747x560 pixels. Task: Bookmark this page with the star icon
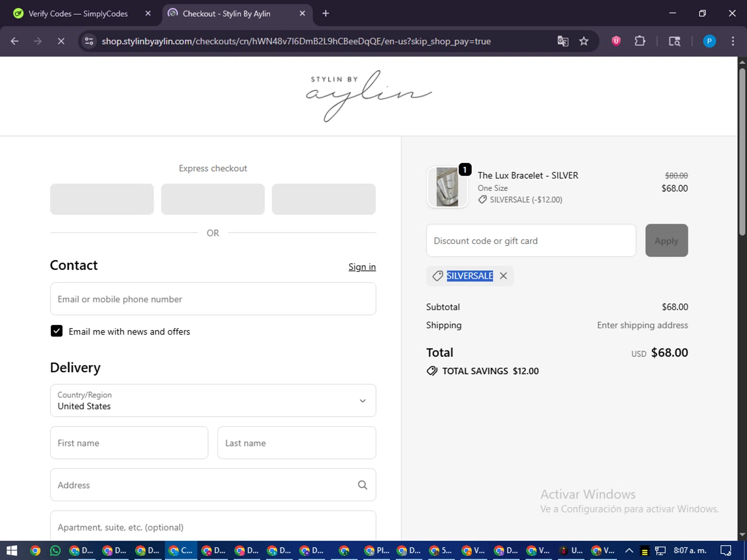pyautogui.click(x=584, y=41)
